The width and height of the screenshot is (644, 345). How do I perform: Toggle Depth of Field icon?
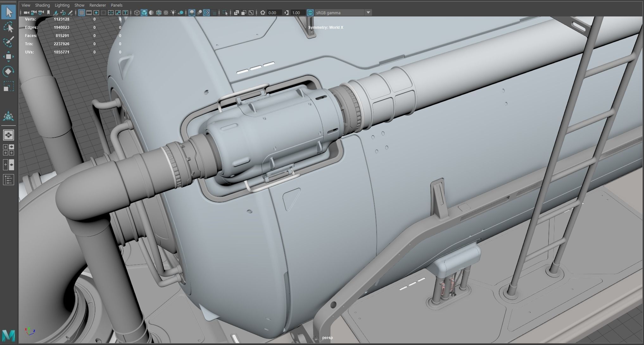[x=214, y=13]
